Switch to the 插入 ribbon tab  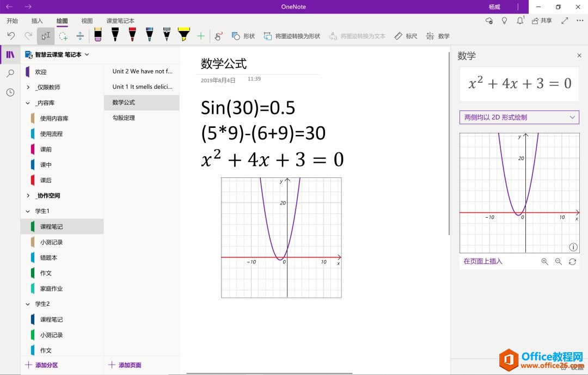point(36,21)
